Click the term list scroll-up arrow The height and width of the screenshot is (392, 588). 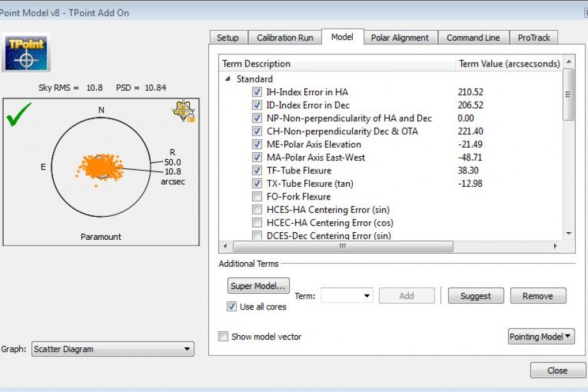(x=569, y=61)
